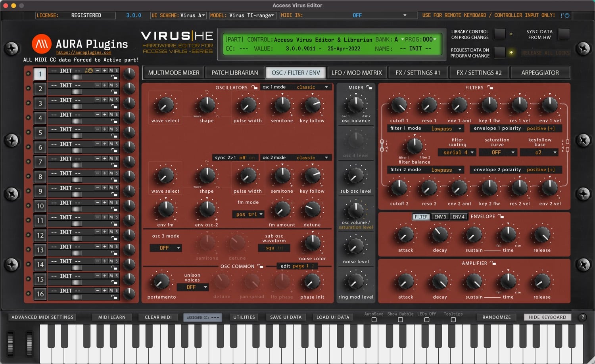Image resolution: width=595 pixels, height=364 pixels.
Task: Toggle Request Data on Program Change
Action: (499, 52)
